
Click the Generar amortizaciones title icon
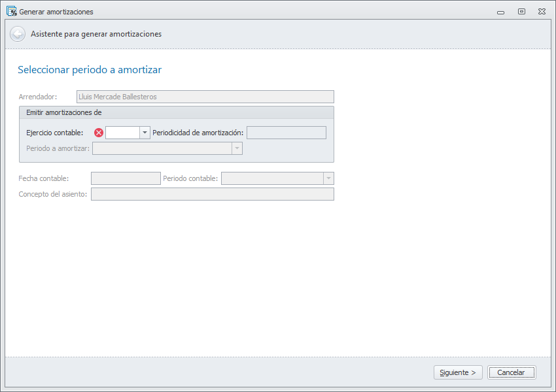click(11, 11)
